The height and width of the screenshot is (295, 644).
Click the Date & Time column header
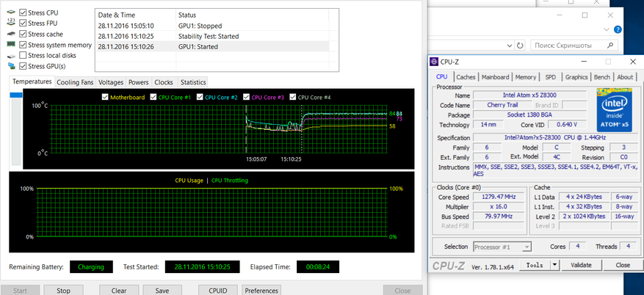coord(136,15)
